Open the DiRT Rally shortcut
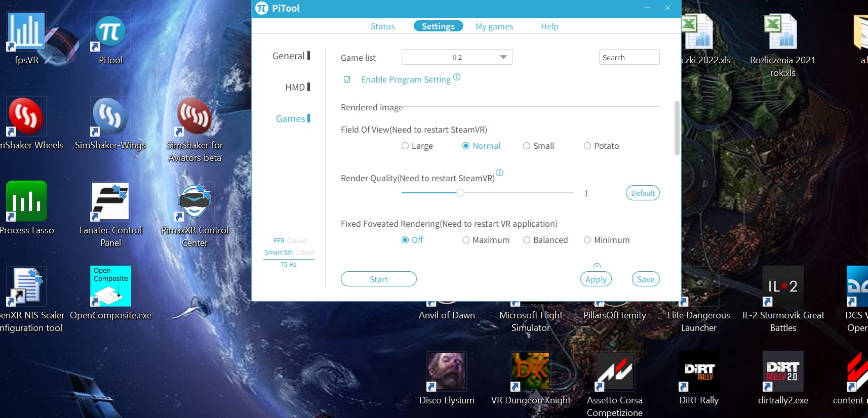The width and height of the screenshot is (868, 418). [699, 372]
